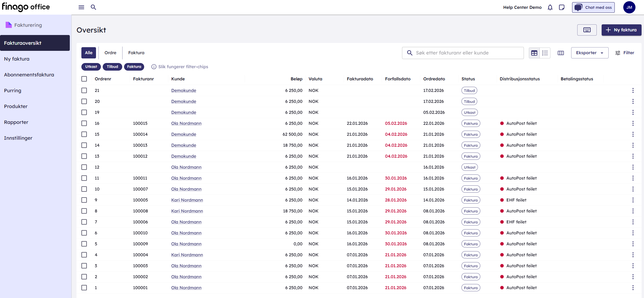Open column settings icon

coord(561,53)
